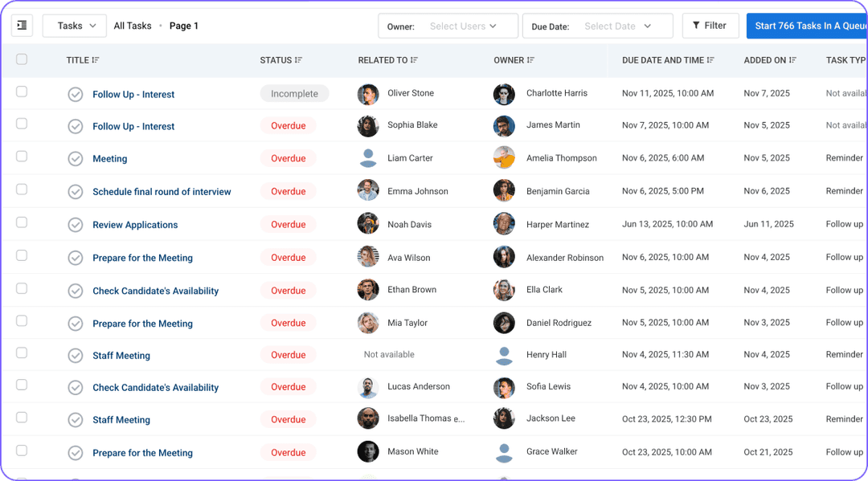Open the Prepare for the Meeting task
Screen dimensions: 868x481
(142, 257)
